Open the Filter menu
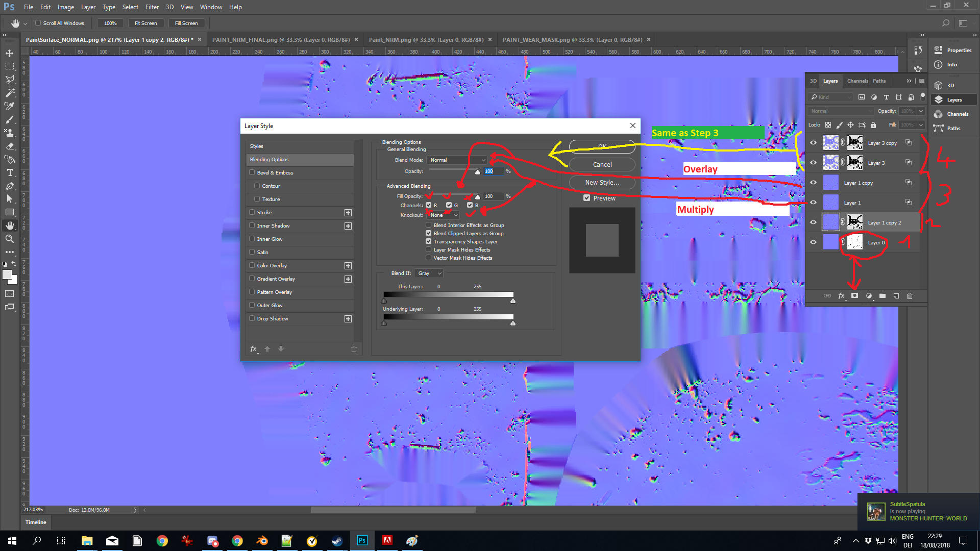Screen dimensions: 980x551 (152, 7)
